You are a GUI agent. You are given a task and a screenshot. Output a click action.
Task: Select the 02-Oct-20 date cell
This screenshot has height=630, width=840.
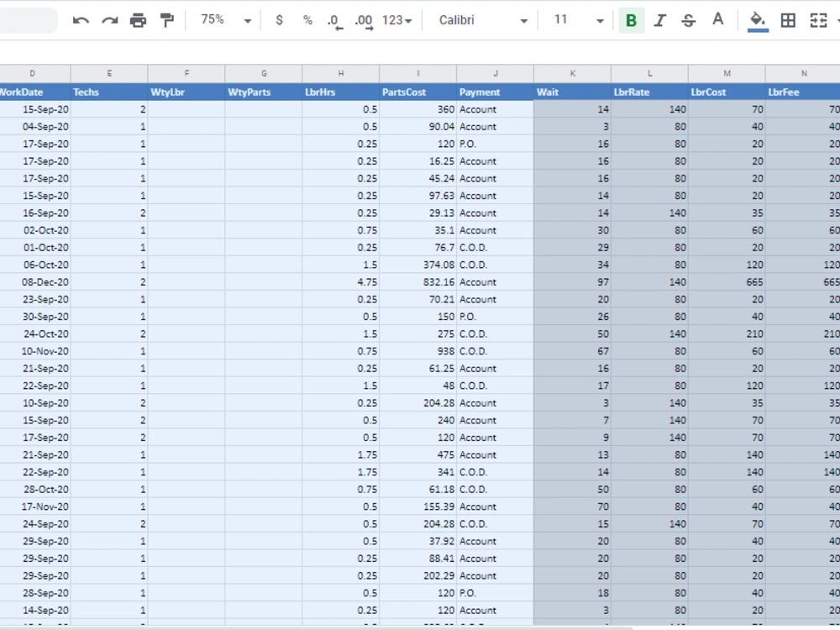coord(34,230)
